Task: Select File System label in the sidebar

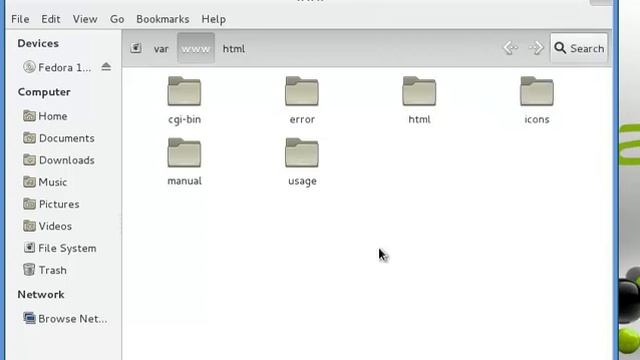Action: click(67, 248)
